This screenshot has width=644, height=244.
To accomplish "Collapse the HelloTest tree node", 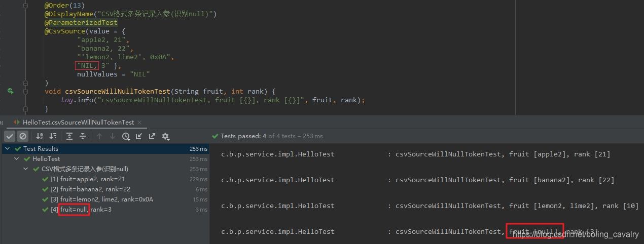I will (16, 159).
